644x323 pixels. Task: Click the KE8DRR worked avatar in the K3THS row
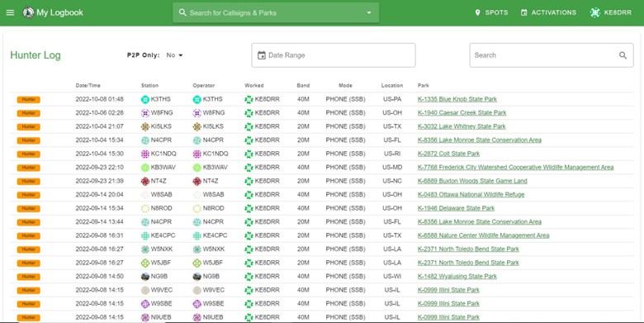[x=249, y=99]
